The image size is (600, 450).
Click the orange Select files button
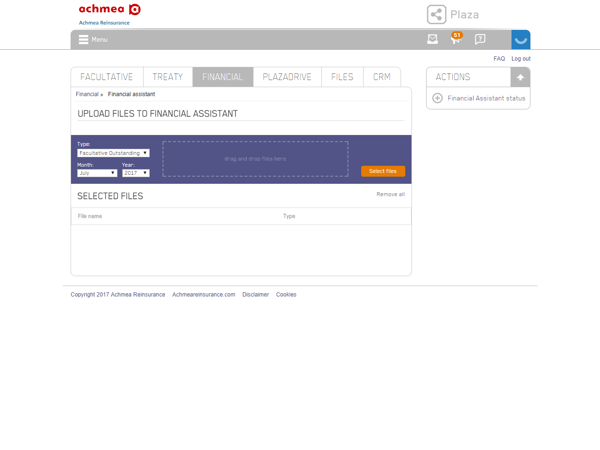coord(383,171)
